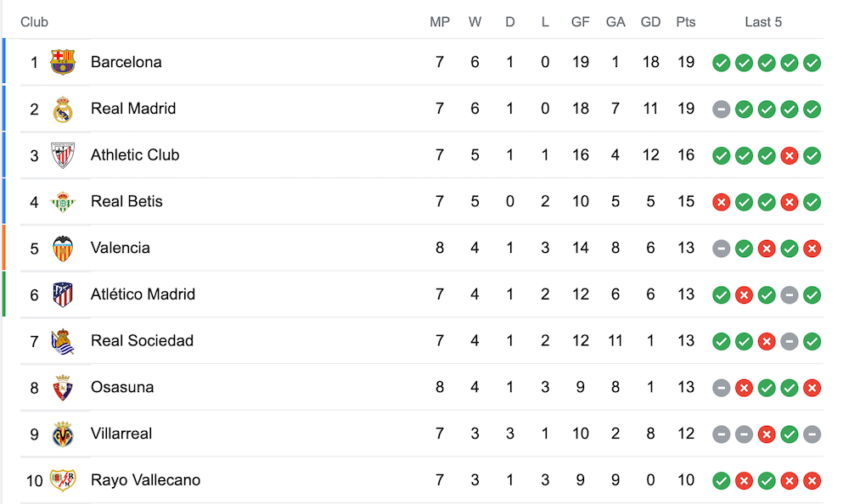The width and height of the screenshot is (849, 504).
Task: Click the Last 5 column header
Action: pyautogui.click(x=763, y=22)
